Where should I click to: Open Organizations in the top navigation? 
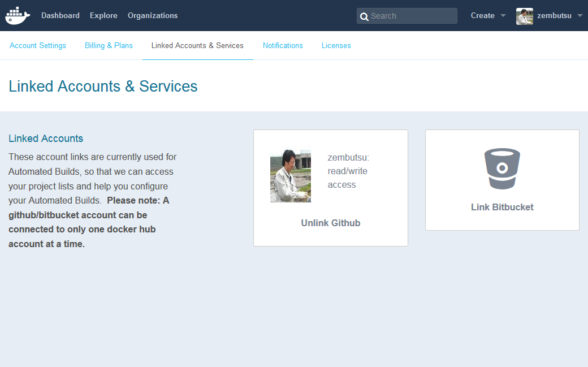pyautogui.click(x=153, y=15)
